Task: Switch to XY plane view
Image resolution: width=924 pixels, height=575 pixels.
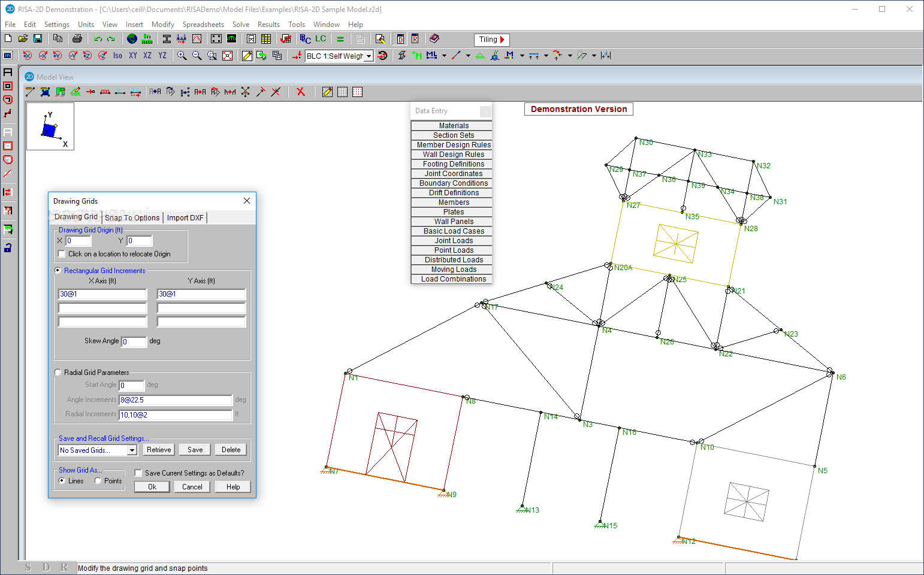Action: pos(132,56)
